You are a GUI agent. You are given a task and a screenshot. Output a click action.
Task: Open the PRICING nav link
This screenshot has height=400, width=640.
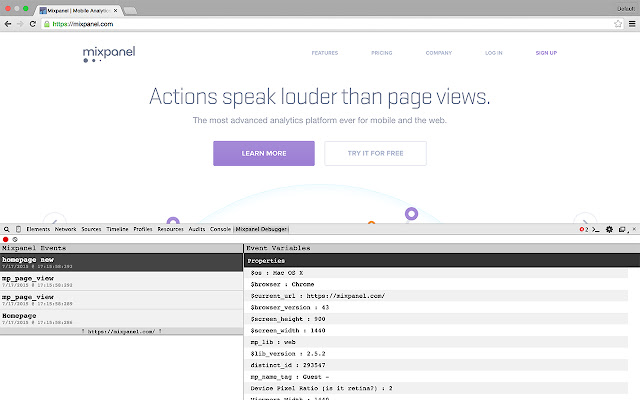pyautogui.click(x=382, y=53)
